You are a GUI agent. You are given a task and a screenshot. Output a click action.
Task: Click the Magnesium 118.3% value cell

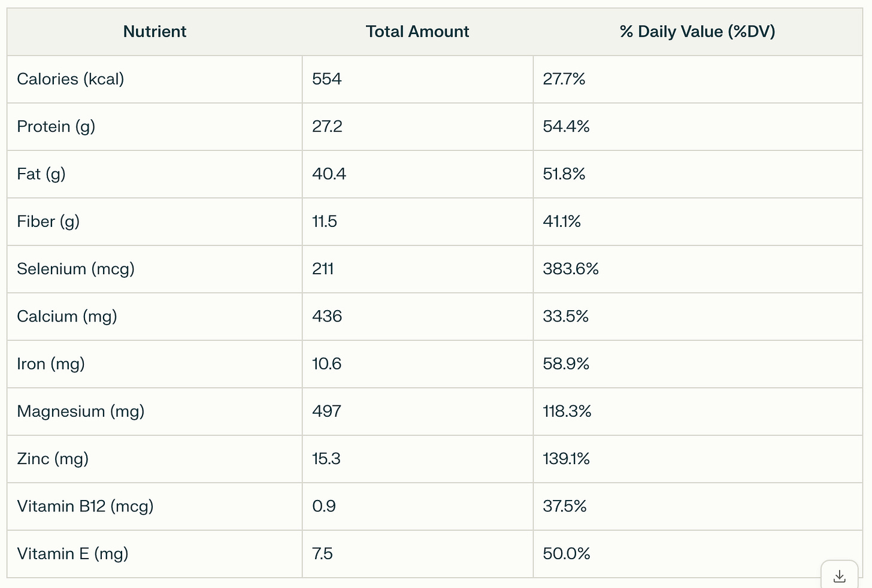[567, 411]
